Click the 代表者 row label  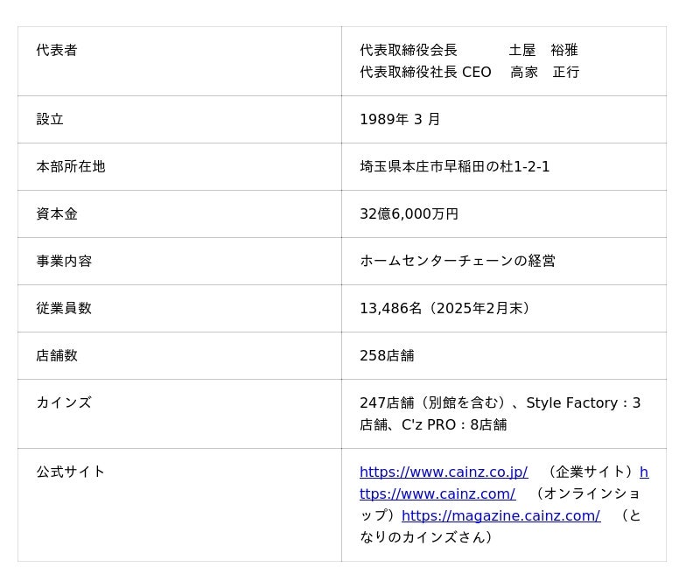(x=57, y=50)
